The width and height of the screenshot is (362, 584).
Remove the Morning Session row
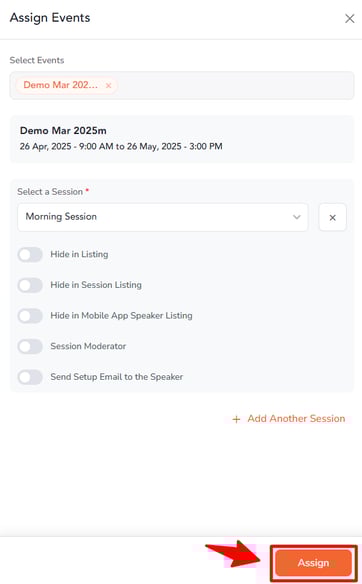click(333, 217)
